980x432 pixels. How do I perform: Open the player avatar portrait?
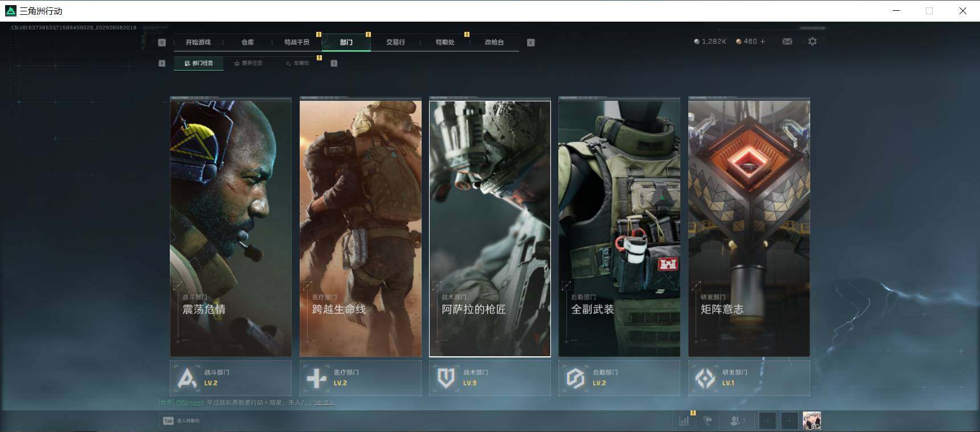coord(812,421)
